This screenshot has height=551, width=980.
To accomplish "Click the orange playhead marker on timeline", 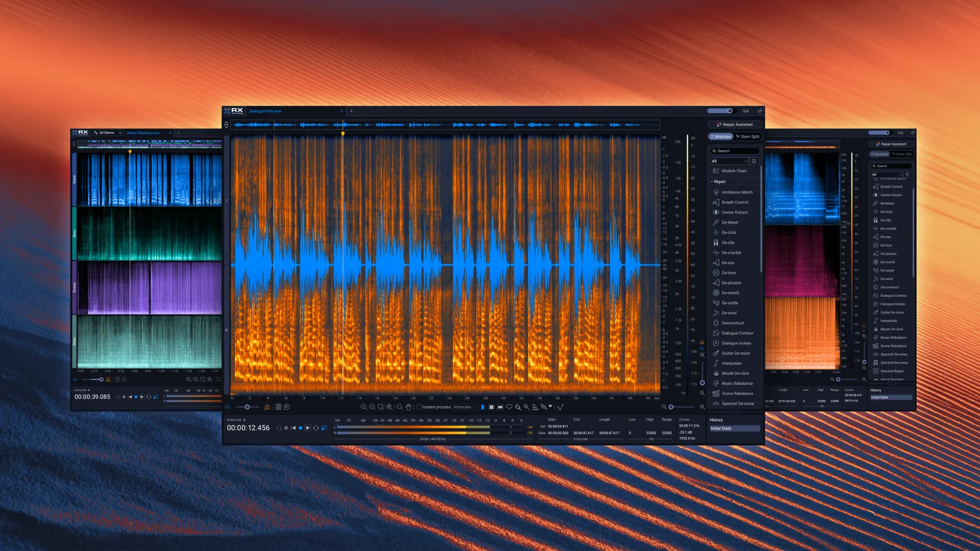I will pos(343,133).
